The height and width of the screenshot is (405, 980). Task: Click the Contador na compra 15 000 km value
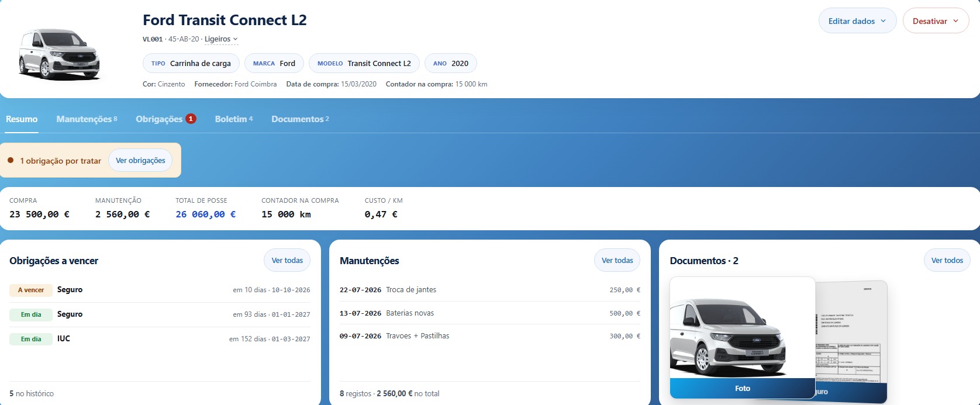(286, 214)
